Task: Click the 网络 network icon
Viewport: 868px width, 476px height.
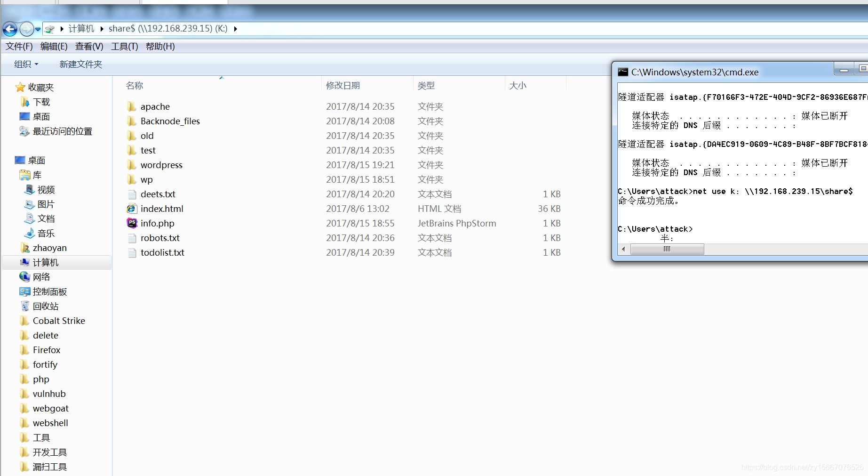Action: (x=24, y=277)
